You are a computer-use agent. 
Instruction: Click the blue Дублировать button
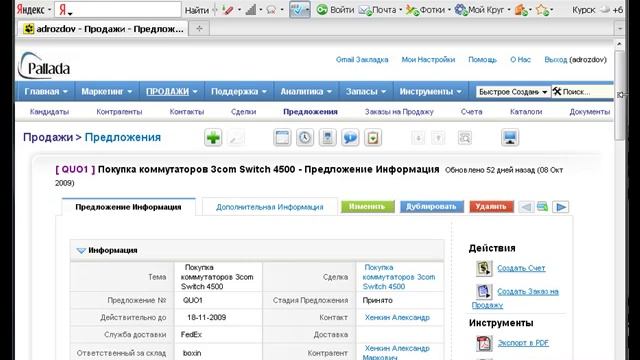coord(431,207)
